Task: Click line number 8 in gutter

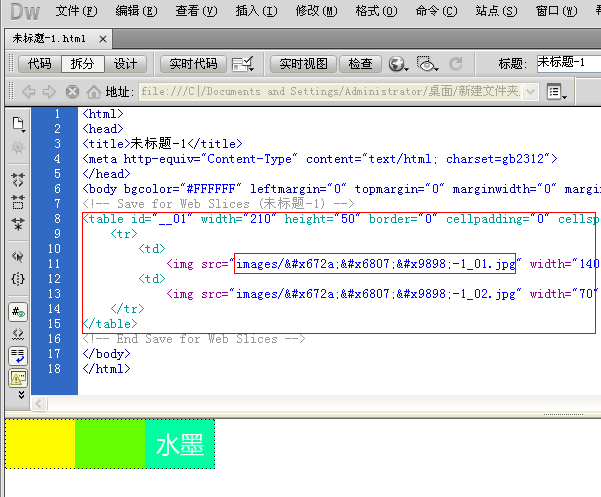Action: (x=57, y=219)
